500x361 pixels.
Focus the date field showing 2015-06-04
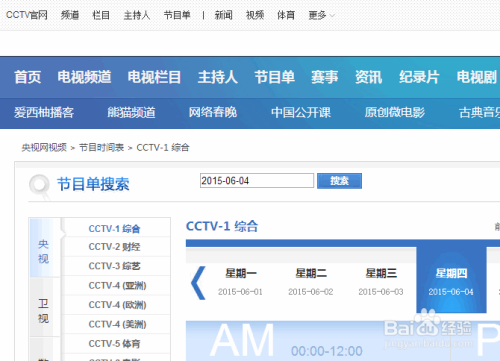coord(257,181)
